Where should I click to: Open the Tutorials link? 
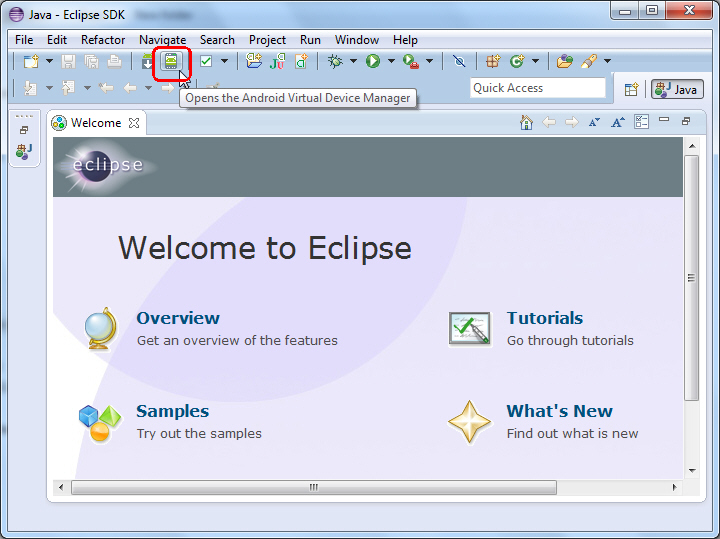coord(545,318)
